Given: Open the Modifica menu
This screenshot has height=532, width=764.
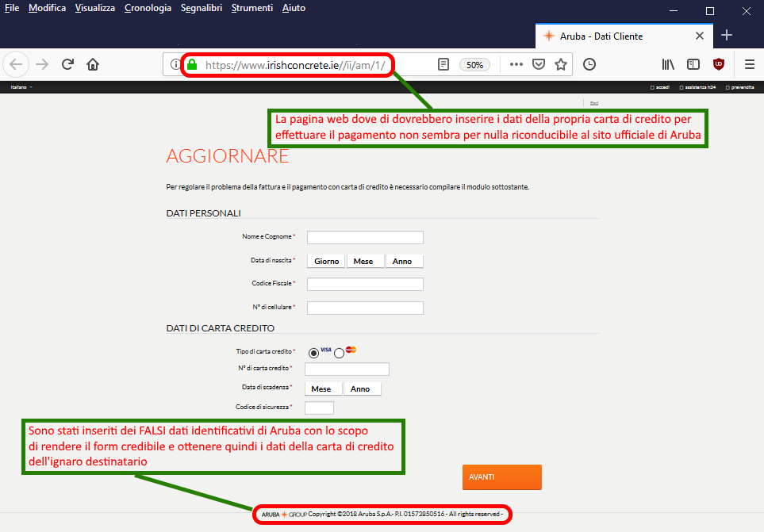Looking at the screenshot, I should 47,8.
